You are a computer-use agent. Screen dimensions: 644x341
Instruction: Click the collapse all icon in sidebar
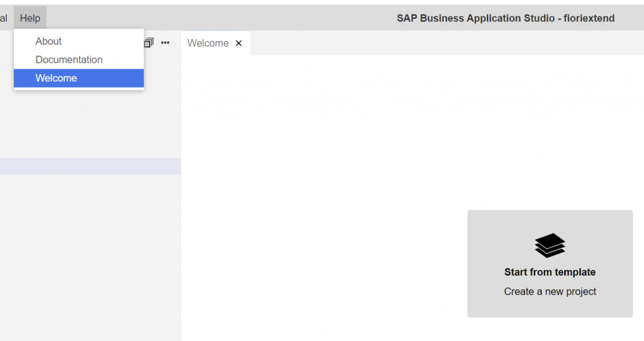(148, 42)
